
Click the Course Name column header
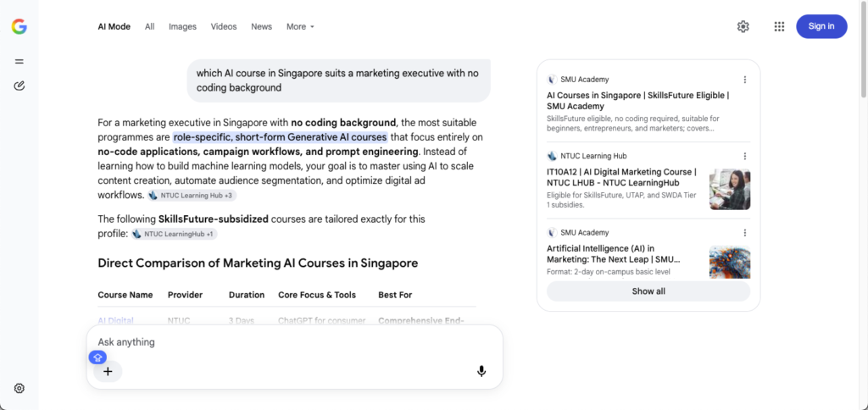point(125,295)
